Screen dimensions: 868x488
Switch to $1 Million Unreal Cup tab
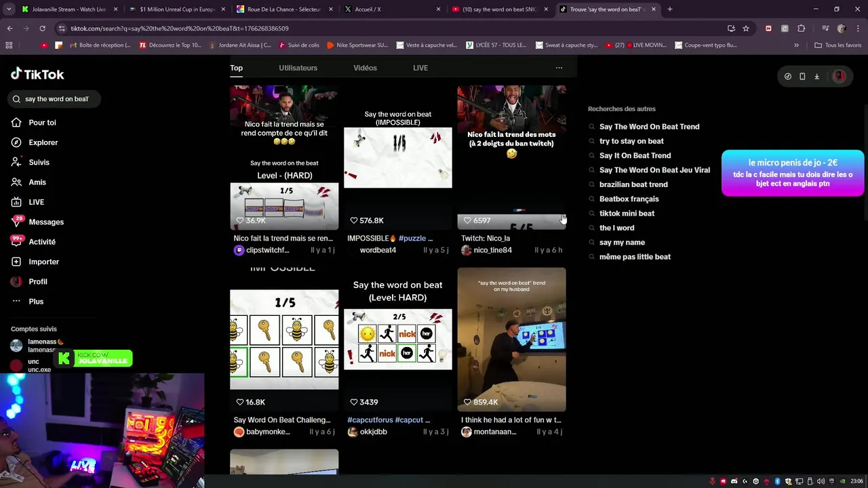[176, 9]
